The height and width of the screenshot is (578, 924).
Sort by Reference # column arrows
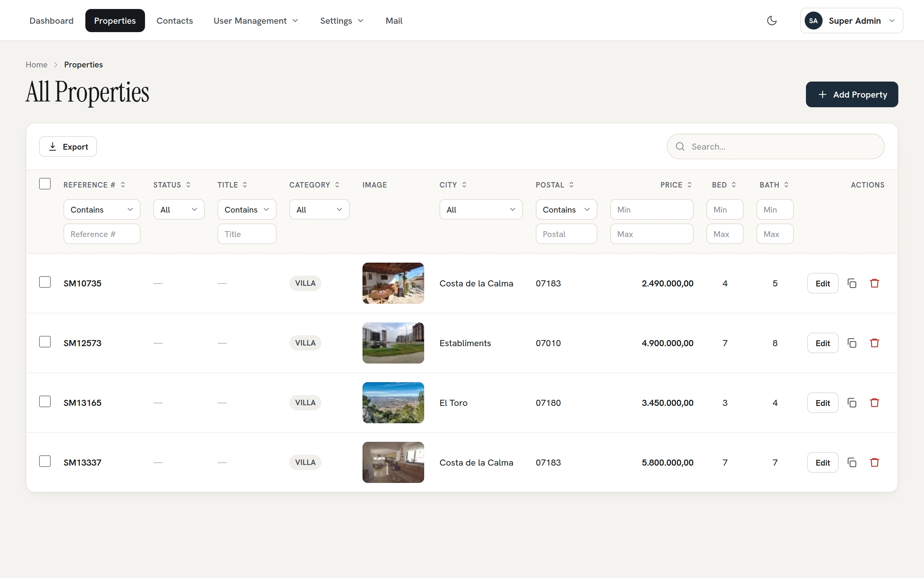[123, 185]
